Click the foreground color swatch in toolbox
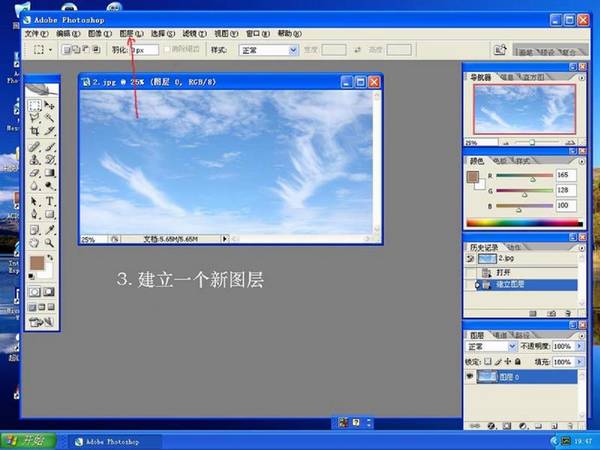This screenshot has width=600, height=450. point(37,264)
